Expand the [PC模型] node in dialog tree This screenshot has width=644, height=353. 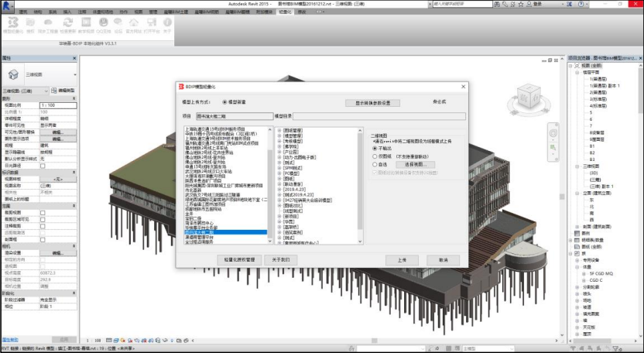[279, 173]
